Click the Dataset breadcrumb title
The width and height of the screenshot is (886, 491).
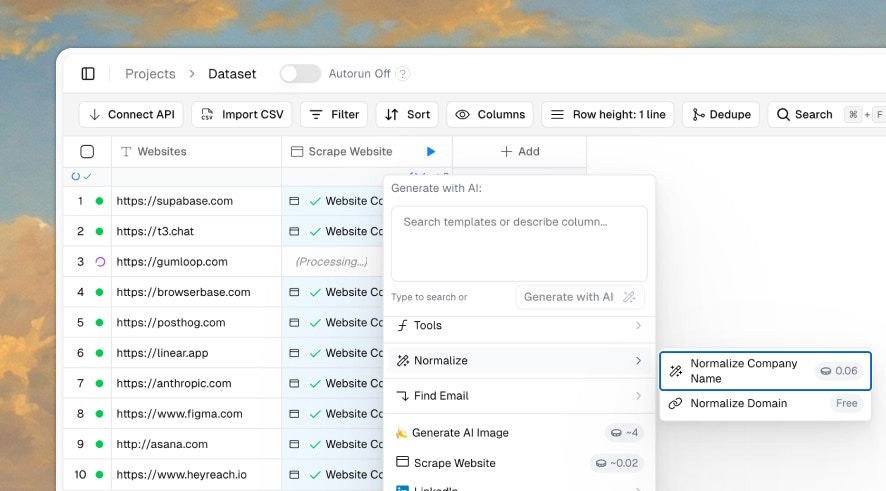(x=232, y=74)
